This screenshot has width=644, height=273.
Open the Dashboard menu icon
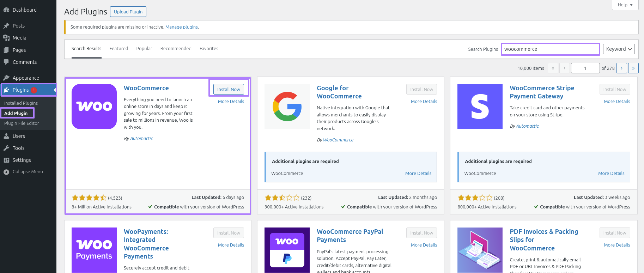(x=6, y=10)
